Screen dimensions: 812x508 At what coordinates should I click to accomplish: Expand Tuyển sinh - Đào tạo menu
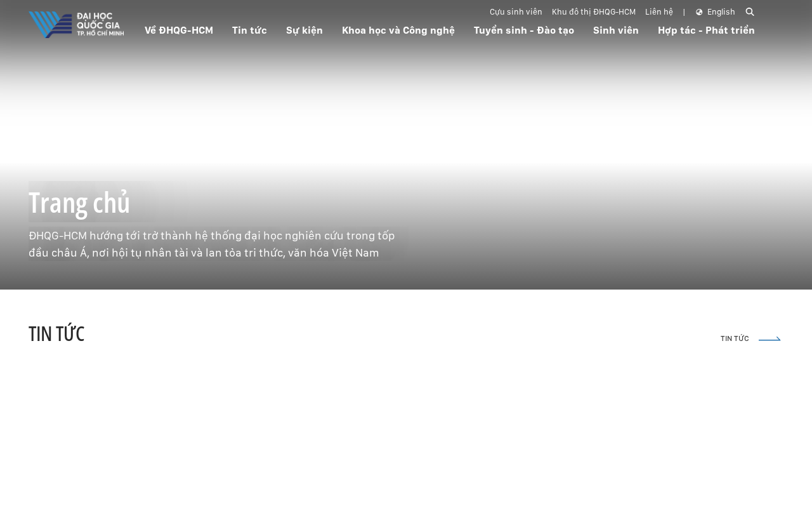524,30
